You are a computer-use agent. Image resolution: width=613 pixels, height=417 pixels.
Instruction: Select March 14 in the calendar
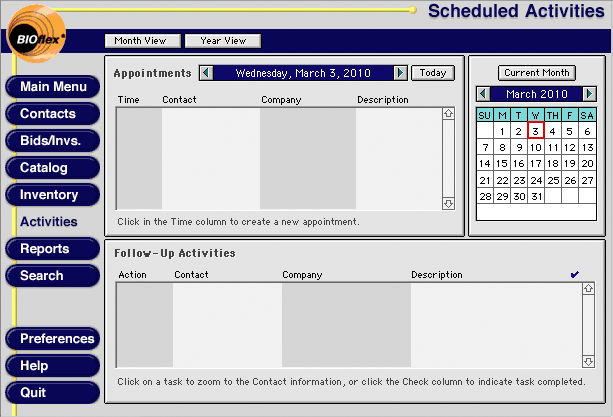coord(485,163)
